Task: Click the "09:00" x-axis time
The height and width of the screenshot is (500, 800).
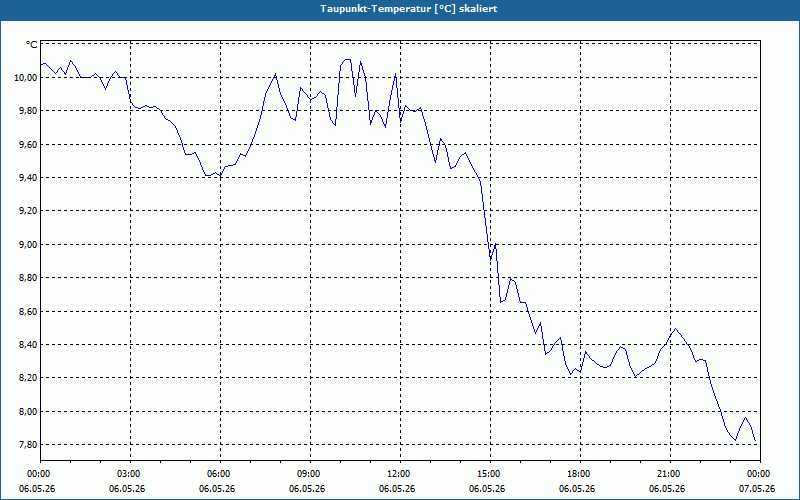Action: (310, 474)
